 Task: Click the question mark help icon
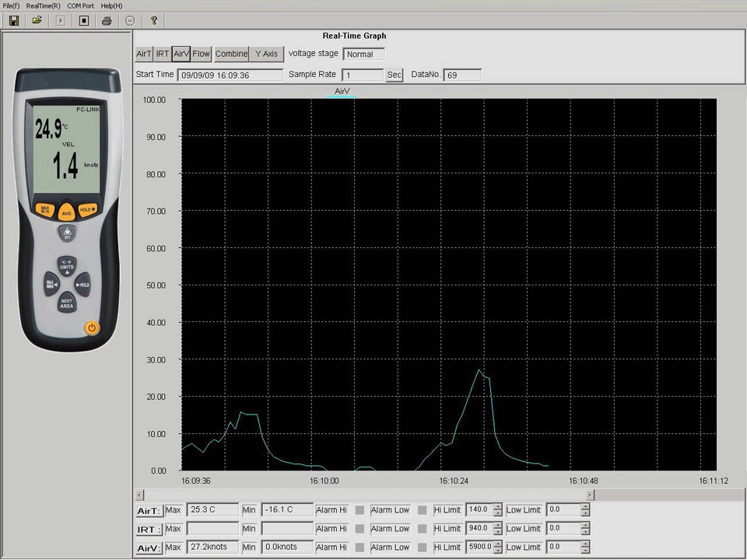pyautogui.click(x=154, y=20)
